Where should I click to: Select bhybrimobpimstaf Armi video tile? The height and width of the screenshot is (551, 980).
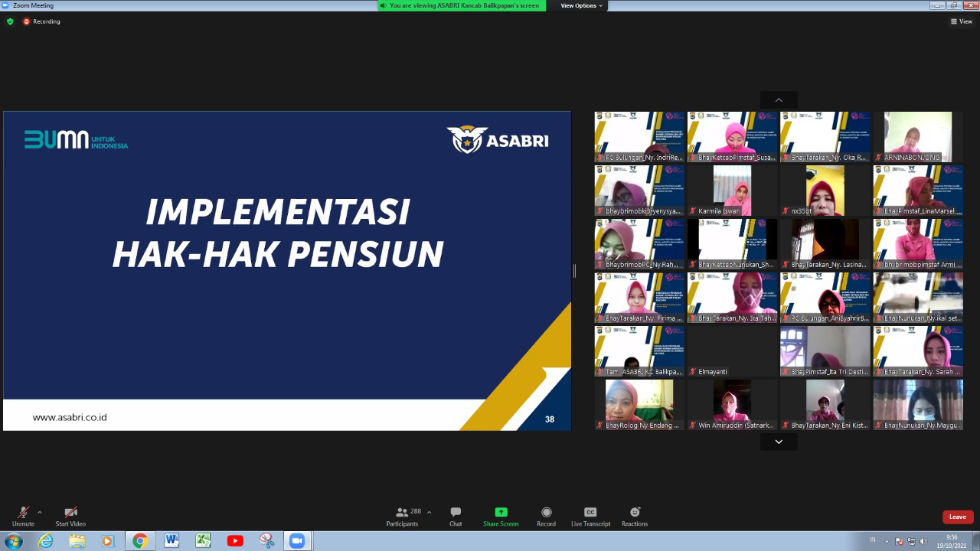[x=918, y=244]
